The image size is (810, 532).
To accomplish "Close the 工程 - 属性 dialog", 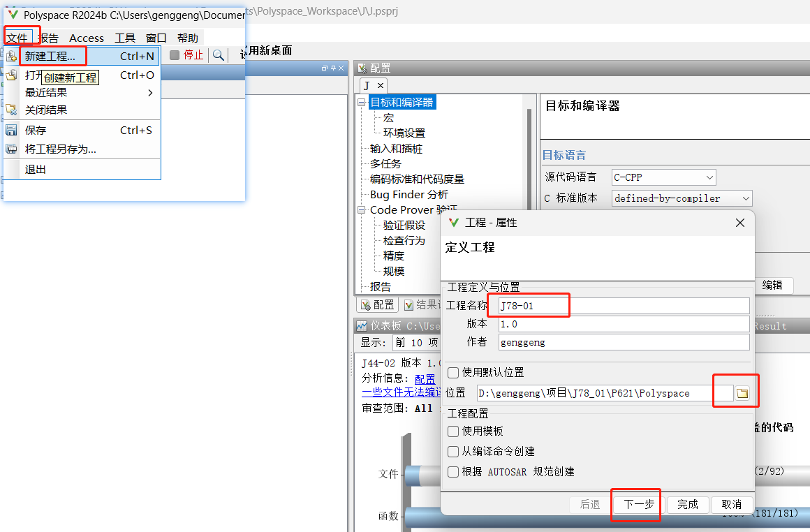I will pyautogui.click(x=740, y=223).
